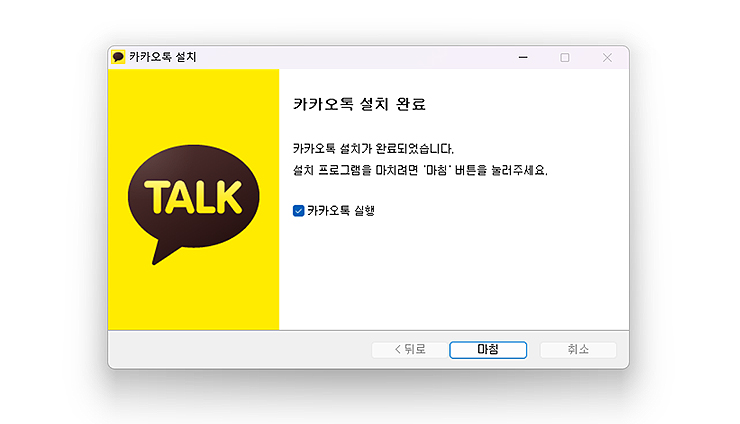
Task: Click the TALK speech bubble logo
Action: tap(193, 204)
